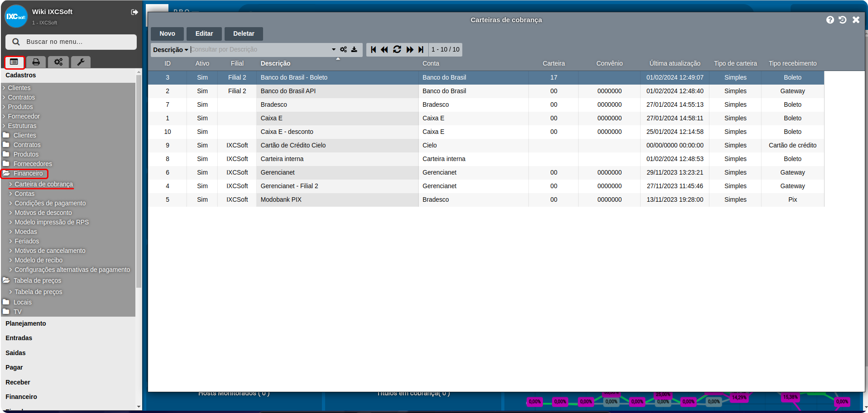Open the wrench tools tab in sidebar
This screenshot has height=413, width=868.
(81, 62)
